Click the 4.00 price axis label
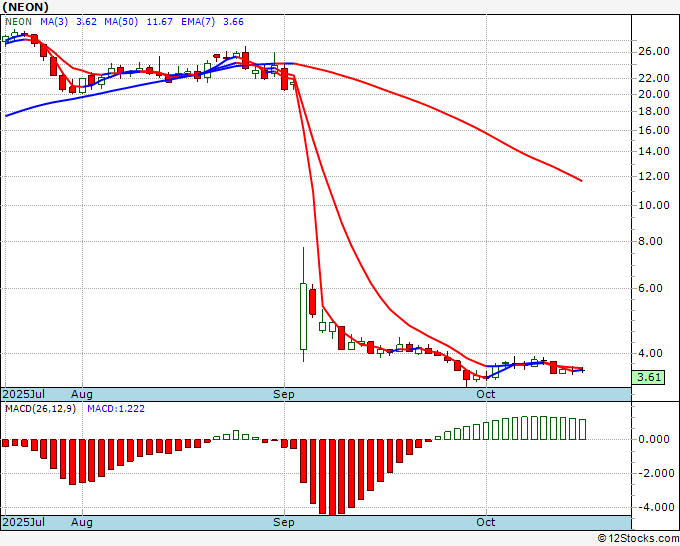Image resolution: width=680 pixels, height=546 pixels. coord(651,353)
